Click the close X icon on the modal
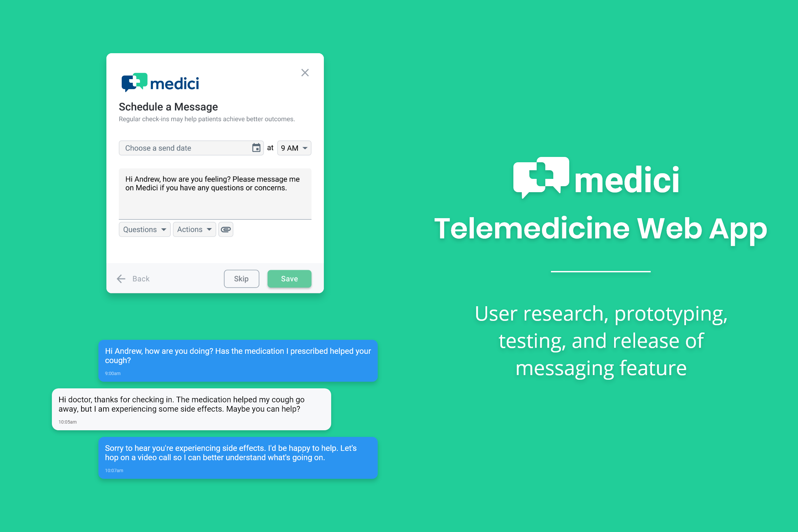798x532 pixels. [306, 72]
